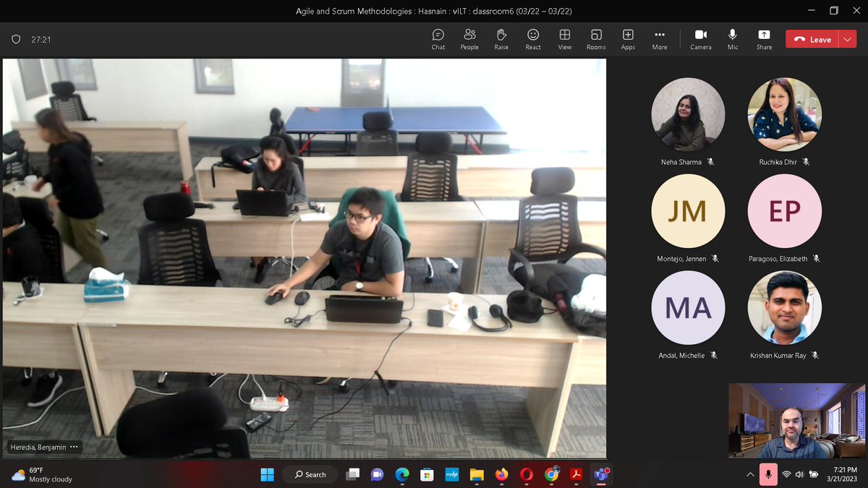Open the Windows Start menu
This screenshot has width=868, height=488.
tap(268, 474)
